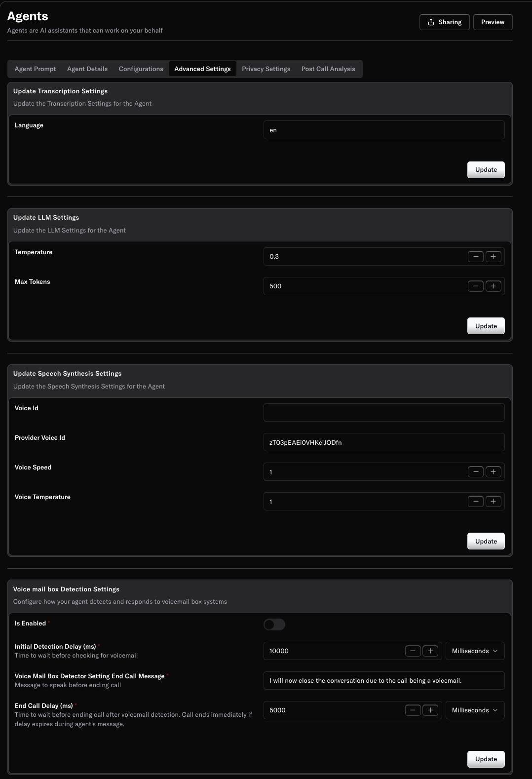Decrease Initial Detection Delay with minus
This screenshot has width=532, height=779.
(413, 651)
